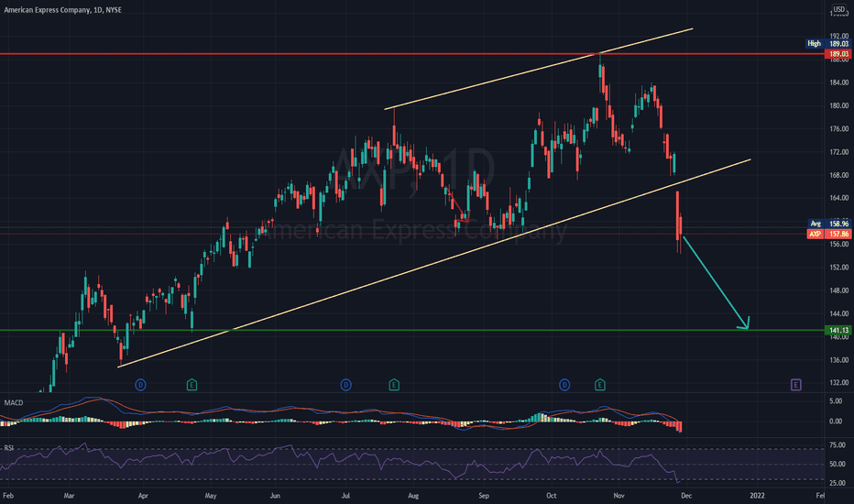Click the MACD 0.00 scale value

point(836,422)
